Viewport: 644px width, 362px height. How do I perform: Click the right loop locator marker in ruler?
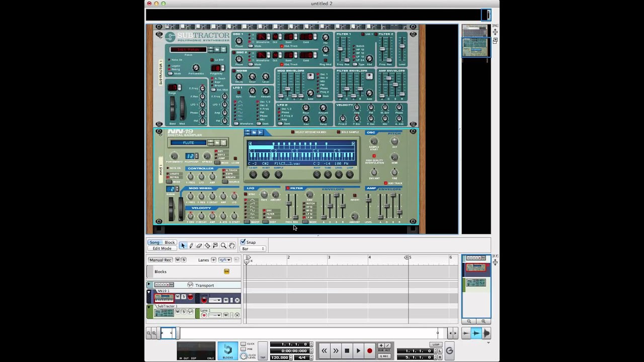point(407,257)
